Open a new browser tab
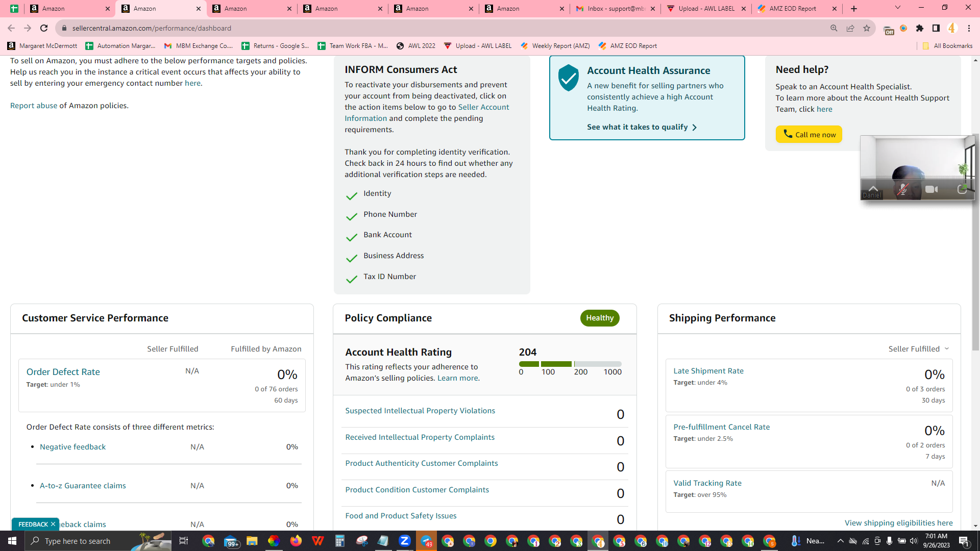The height and width of the screenshot is (551, 980). pos(854,9)
